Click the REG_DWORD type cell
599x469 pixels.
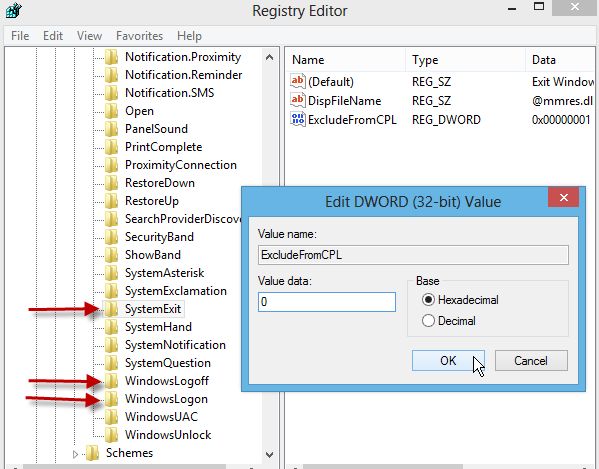(x=446, y=120)
